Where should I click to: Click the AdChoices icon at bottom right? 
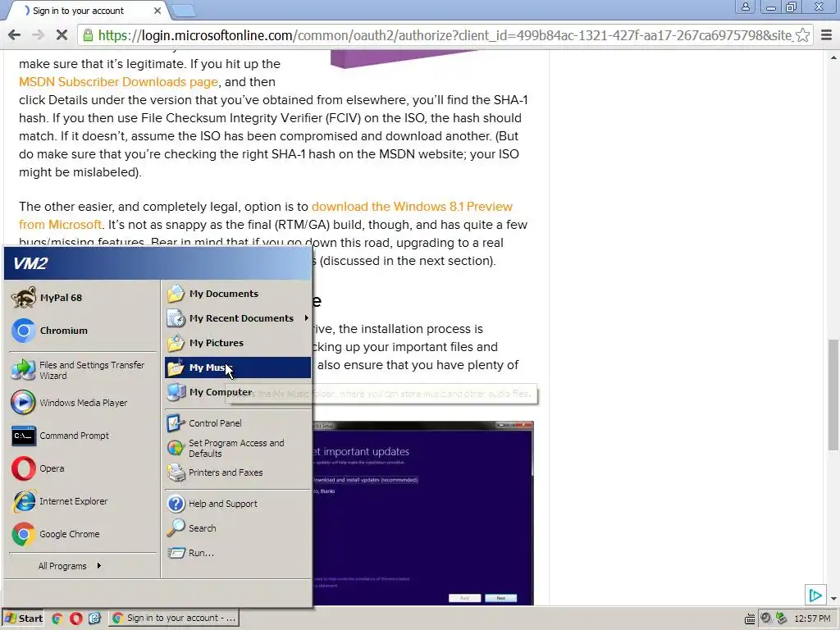click(815, 596)
